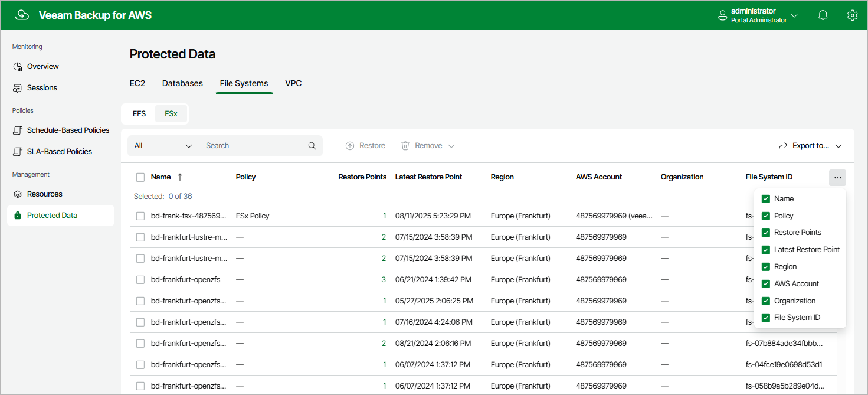Uncheck the Organization column option

click(766, 301)
